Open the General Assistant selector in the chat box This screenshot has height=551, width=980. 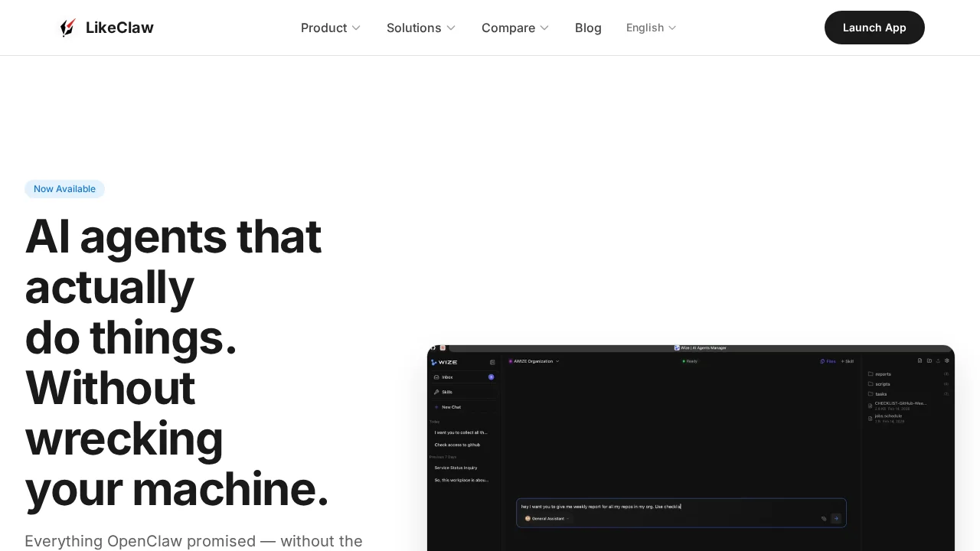pyautogui.click(x=547, y=518)
